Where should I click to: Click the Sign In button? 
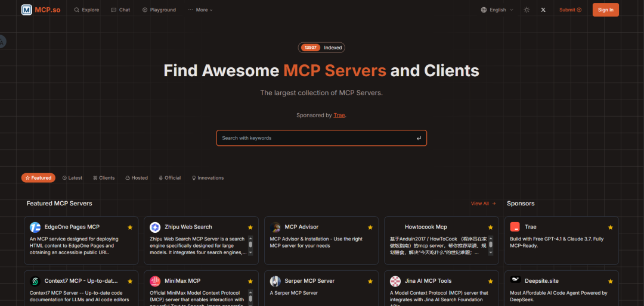(x=605, y=10)
